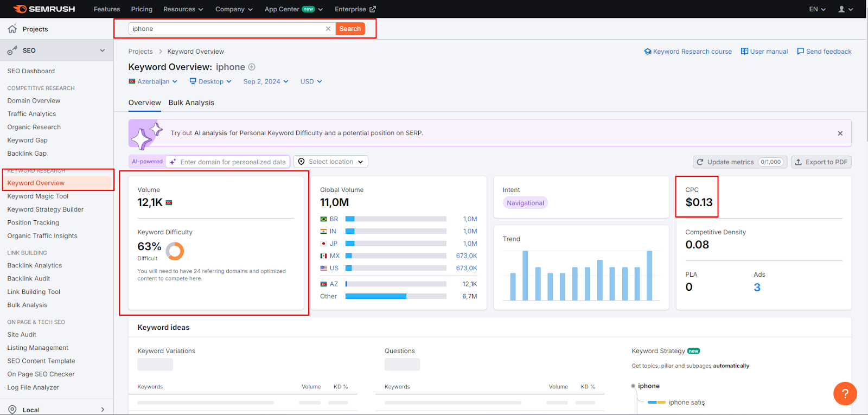Clear the search field with the X icon

click(x=328, y=29)
